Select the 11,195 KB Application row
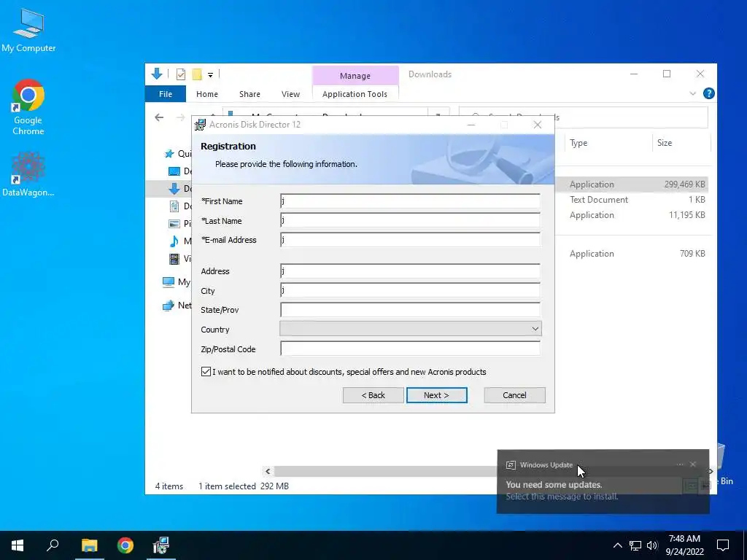 pos(631,215)
